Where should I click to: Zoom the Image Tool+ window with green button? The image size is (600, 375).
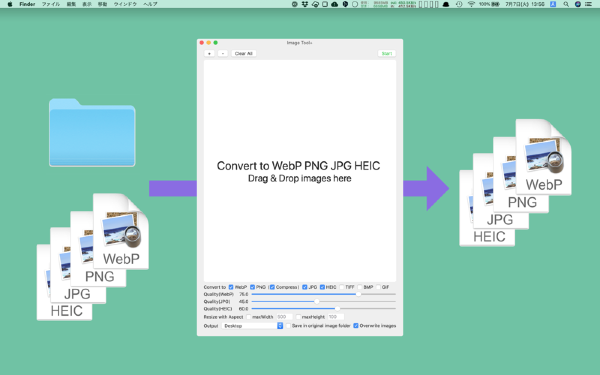(215, 43)
